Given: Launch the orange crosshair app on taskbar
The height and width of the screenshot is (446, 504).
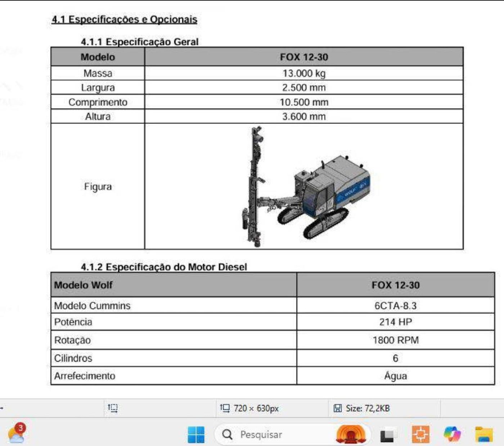Looking at the screenshot, I should tap(420, 434).
